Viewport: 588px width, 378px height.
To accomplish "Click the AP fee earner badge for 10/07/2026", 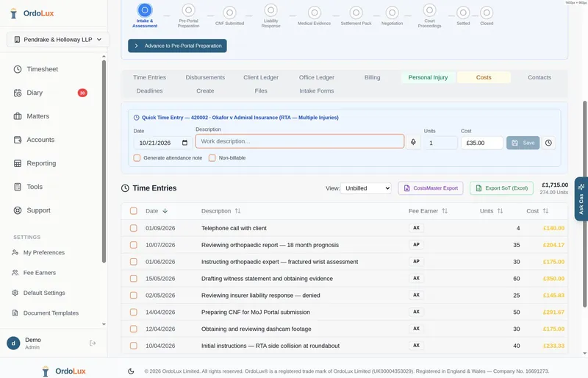I will (416, 245).
